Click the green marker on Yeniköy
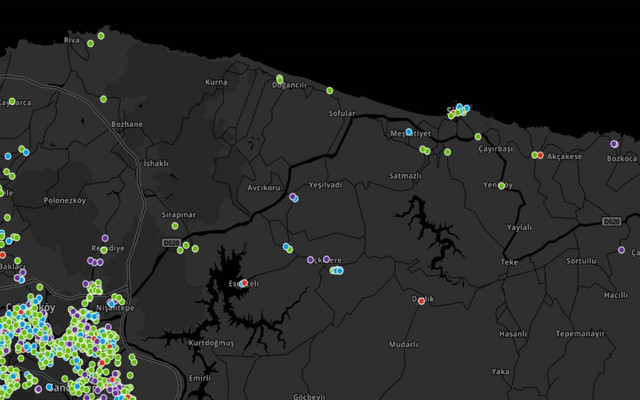 (x=502, y=185)
